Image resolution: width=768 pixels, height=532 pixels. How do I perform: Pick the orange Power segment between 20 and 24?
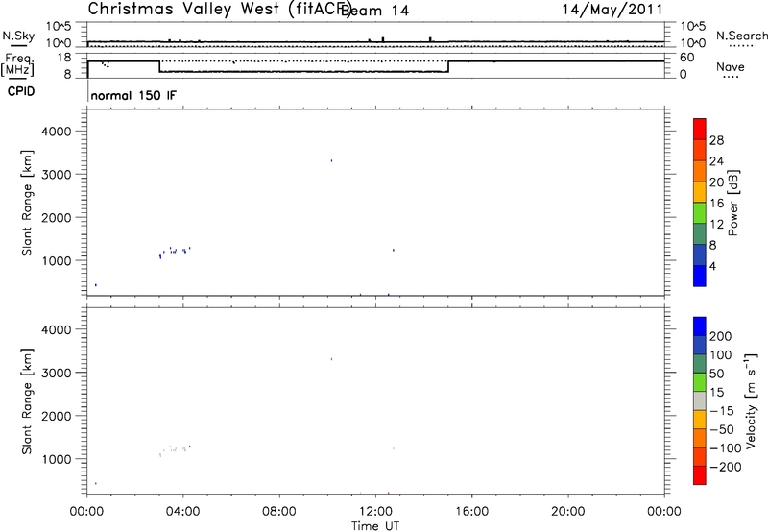click(x=700, y=171)
